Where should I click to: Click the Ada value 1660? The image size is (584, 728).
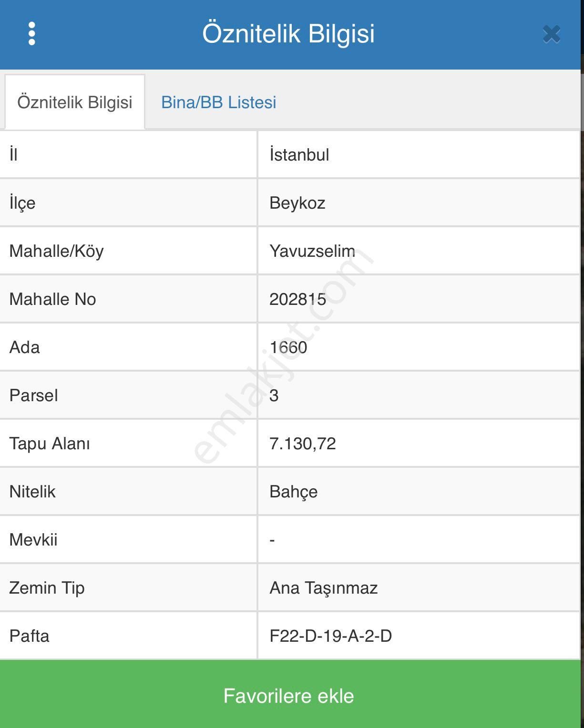point(288,347)
